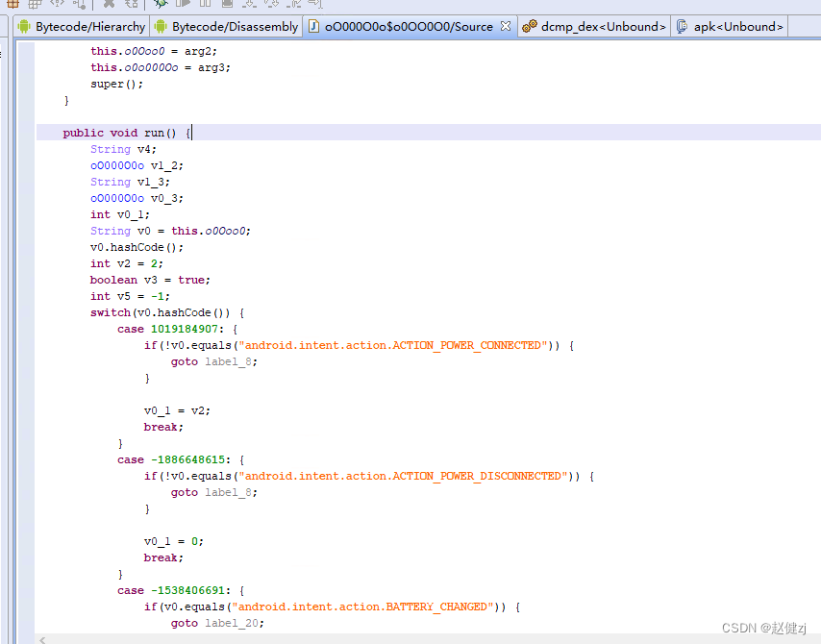The width and height of the screenshot is (821, 644).
Task: Click Android icon on Bytecode/Hierarchy tab
Action: pos(24,26)
